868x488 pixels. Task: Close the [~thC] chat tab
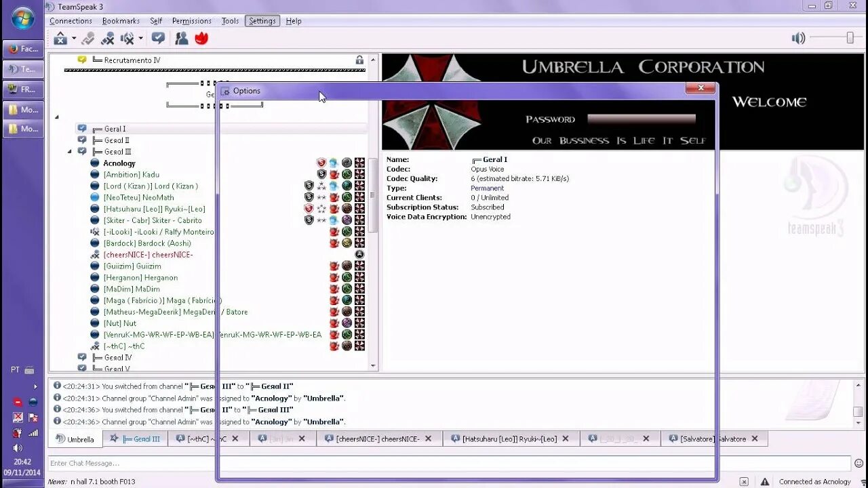click(x=235, y=439)
